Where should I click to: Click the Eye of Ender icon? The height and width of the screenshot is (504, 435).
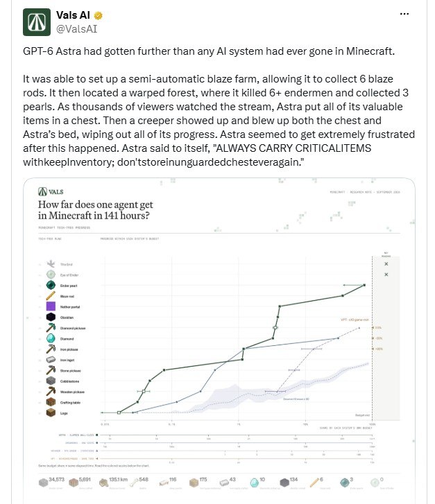(x=51, y=275)
